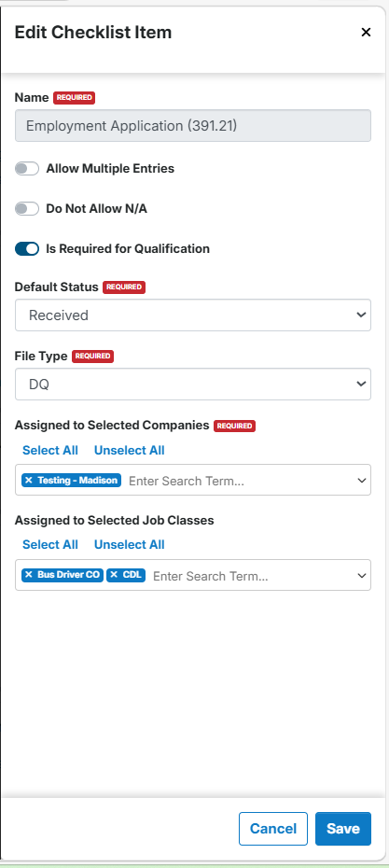The height and width of the screenshot is (868, 389).
Task: Expand the Selected Job Classes dropdown arrow
Action: [x=362, y=576]
